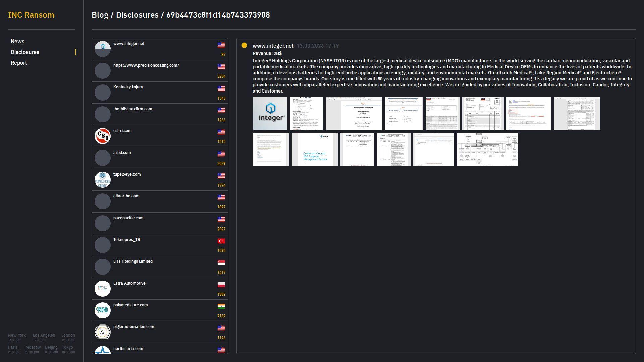Open the Report menu item
Image resolution: width=644 pixels, height=362 pixels.
[19, 63]
